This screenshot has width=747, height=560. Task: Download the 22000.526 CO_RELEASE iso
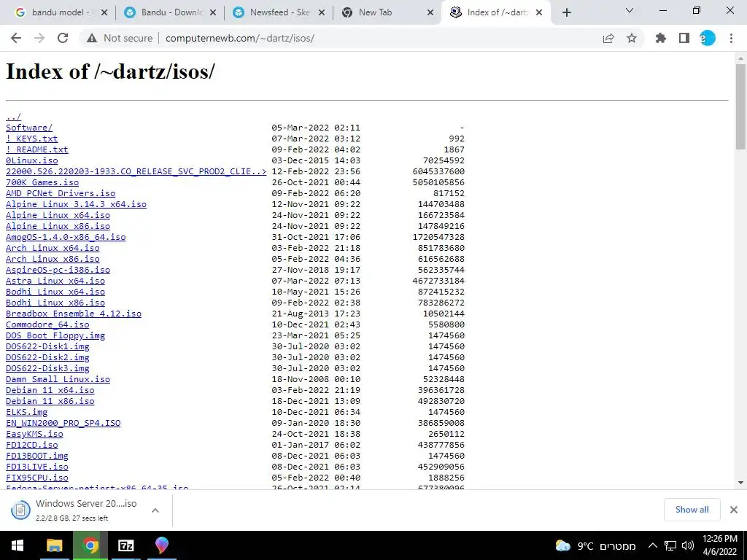[136, 171]
